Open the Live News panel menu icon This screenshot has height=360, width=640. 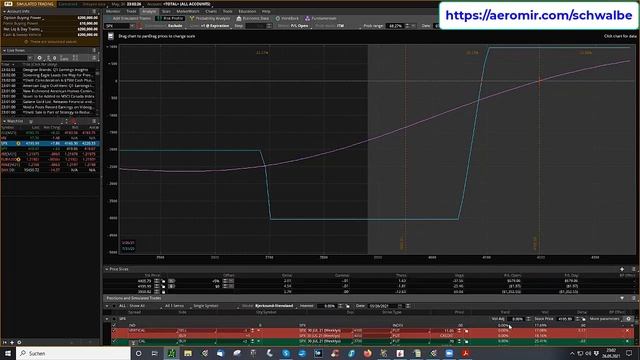[94, 50]
